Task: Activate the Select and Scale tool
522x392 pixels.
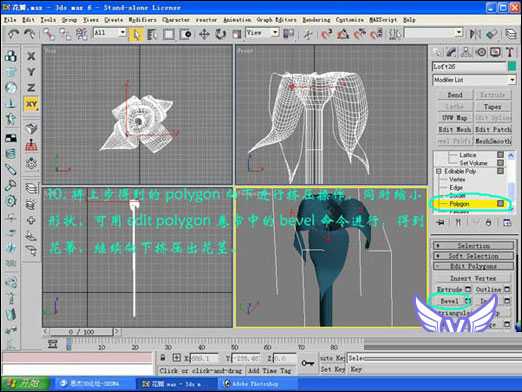Action: (236, 34)
